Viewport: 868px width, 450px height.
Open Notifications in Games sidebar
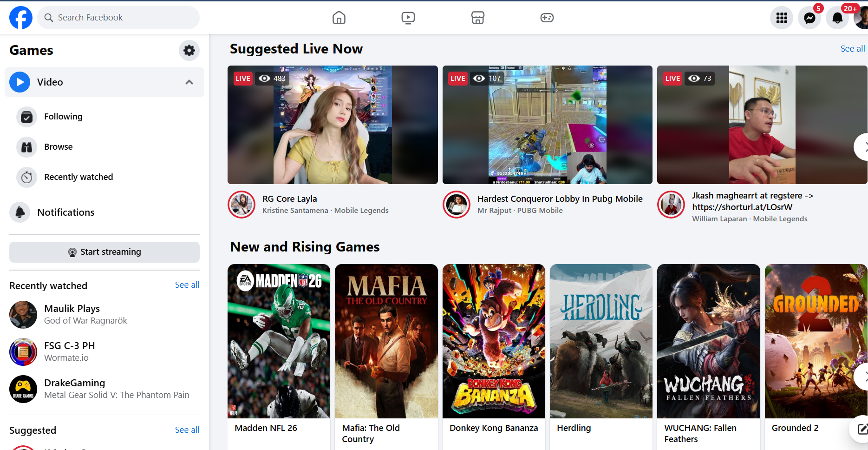tap(104, 212)
